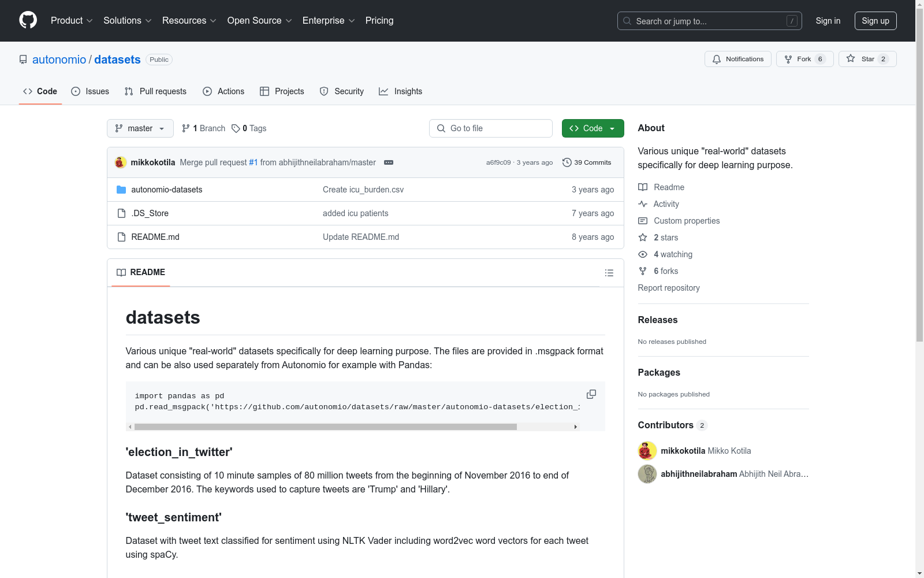The width and height of the screenshot is (924, 578).
Task: View 6 forks link
Action: tap(658, 271)
